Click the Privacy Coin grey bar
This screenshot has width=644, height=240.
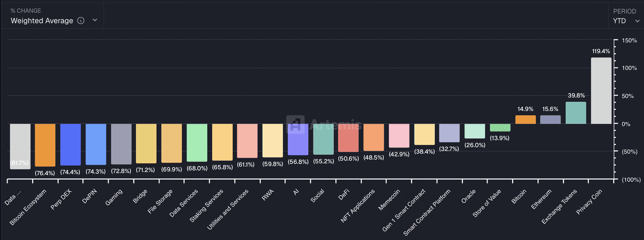point(601,91)
